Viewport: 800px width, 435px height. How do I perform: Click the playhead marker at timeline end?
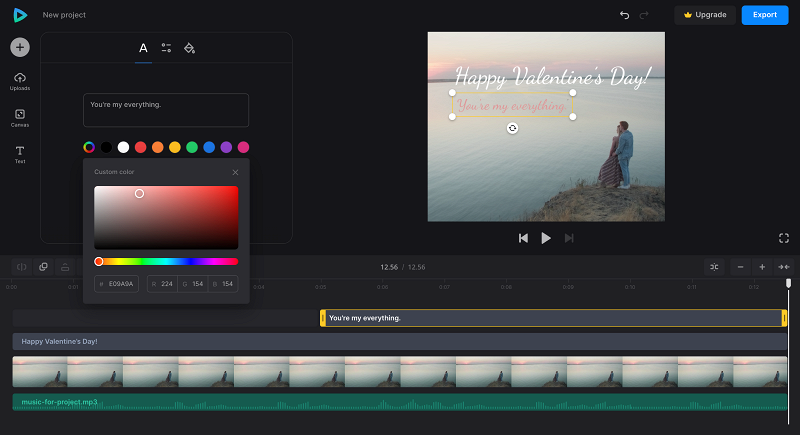[x=788, y=283]
